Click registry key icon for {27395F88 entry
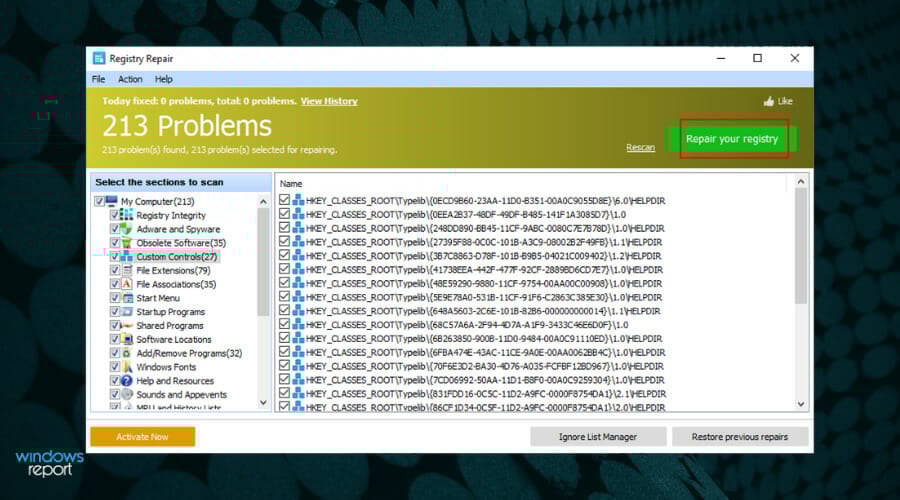900x500 pixels. (298, 242)
